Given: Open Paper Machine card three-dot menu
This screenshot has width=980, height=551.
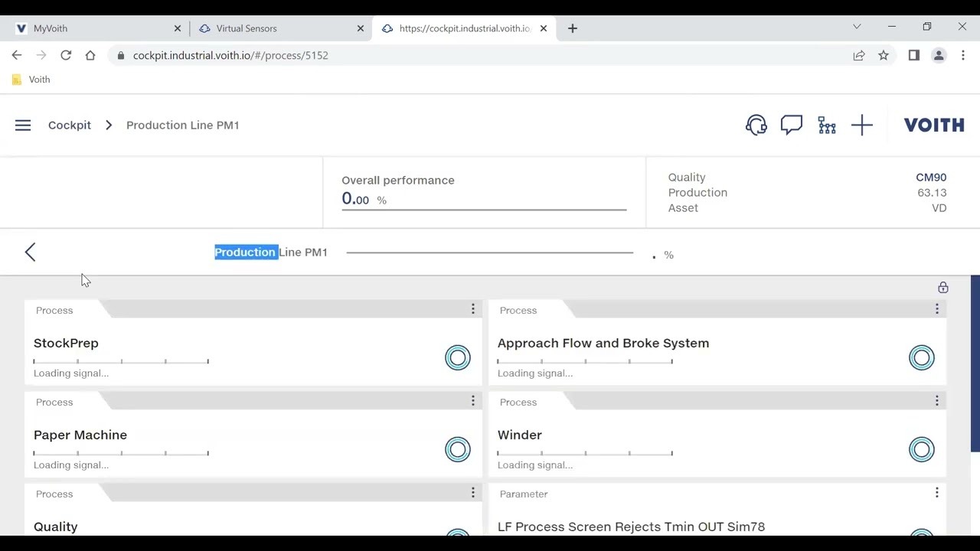Looking at the screenshot, I should tap(472, 400).
